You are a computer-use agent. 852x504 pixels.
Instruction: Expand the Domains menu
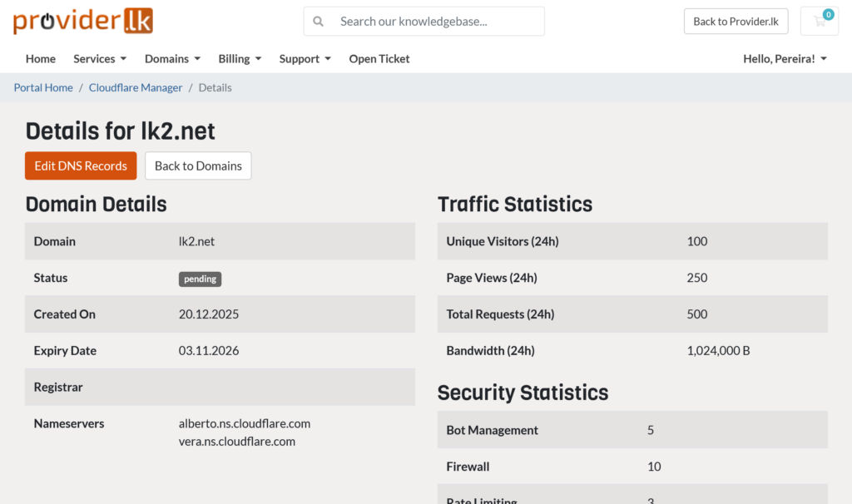click(x=171, y=59)
